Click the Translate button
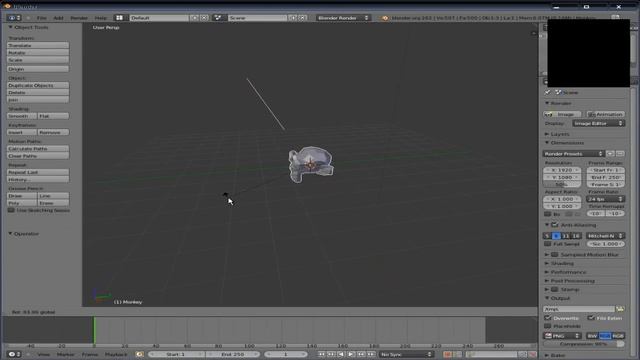Viewport: 640px width, 360px height. 38,45
